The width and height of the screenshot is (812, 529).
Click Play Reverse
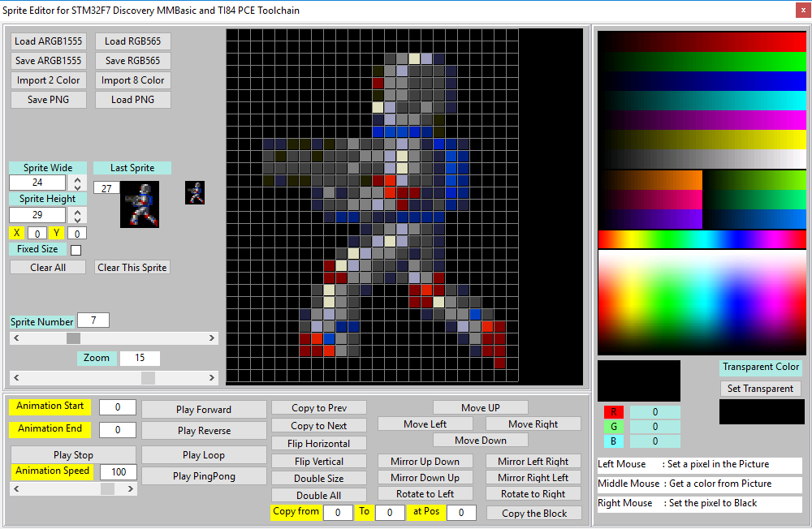point(204,431)
